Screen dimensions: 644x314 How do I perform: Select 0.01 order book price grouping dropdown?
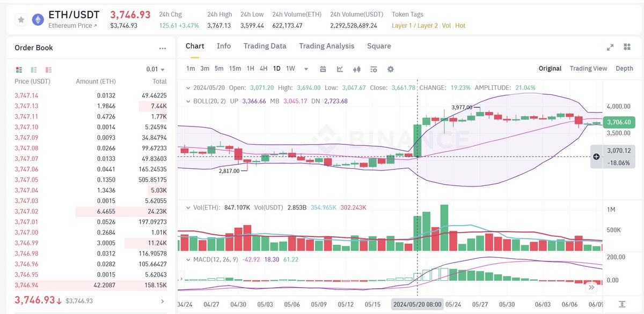click(x=156, y=69)
